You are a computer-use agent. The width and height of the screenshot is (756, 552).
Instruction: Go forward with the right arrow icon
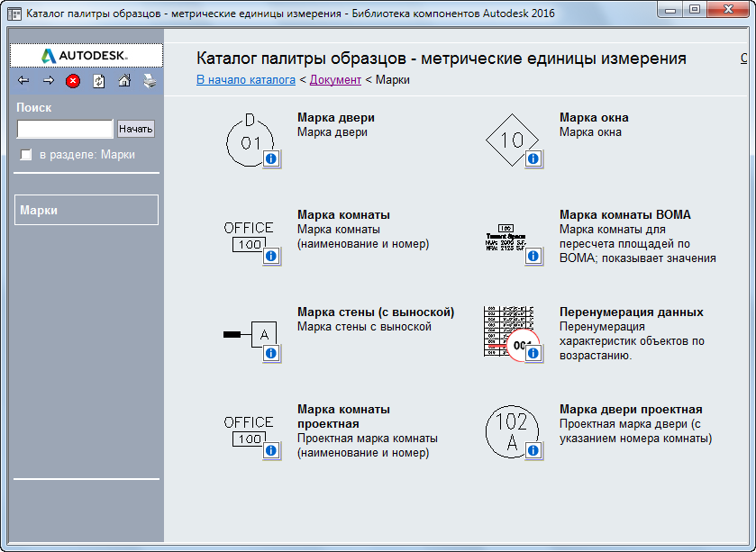point(49,81)
